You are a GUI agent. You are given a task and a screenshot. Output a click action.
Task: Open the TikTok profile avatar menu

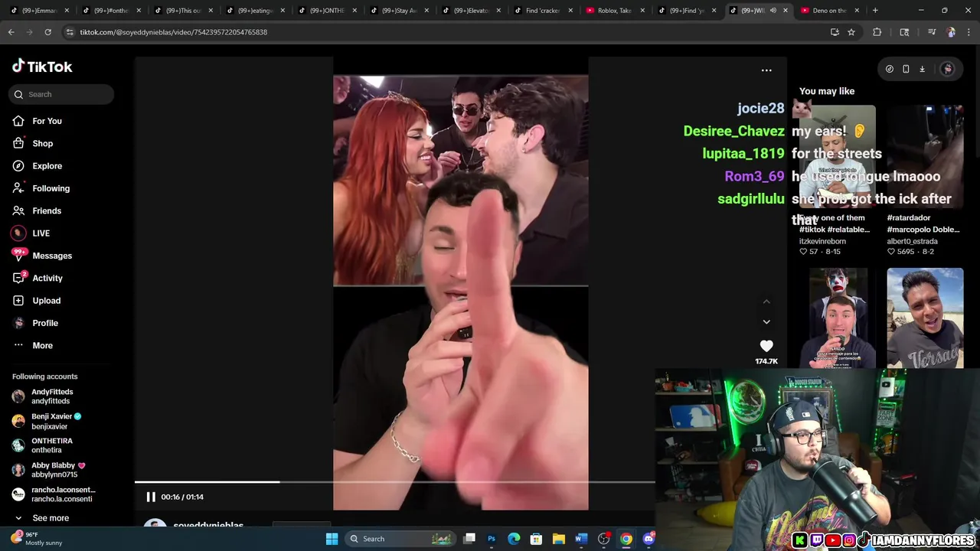click(947, 69)
